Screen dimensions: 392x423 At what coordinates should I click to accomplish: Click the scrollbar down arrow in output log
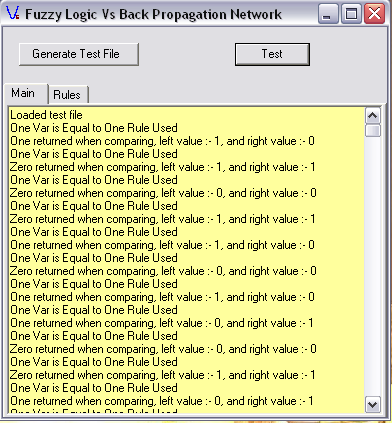tap(372, 405)
